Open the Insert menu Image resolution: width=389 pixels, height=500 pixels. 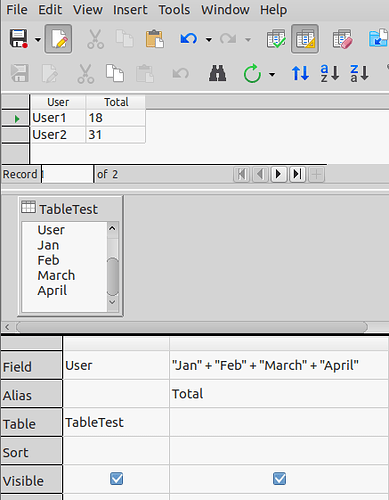(130, 10)
